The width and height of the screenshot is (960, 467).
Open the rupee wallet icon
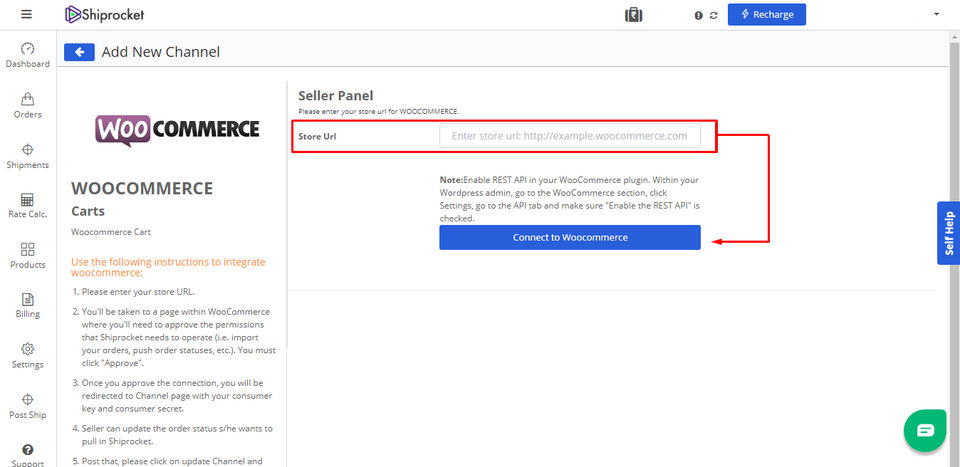click(634, 15)
